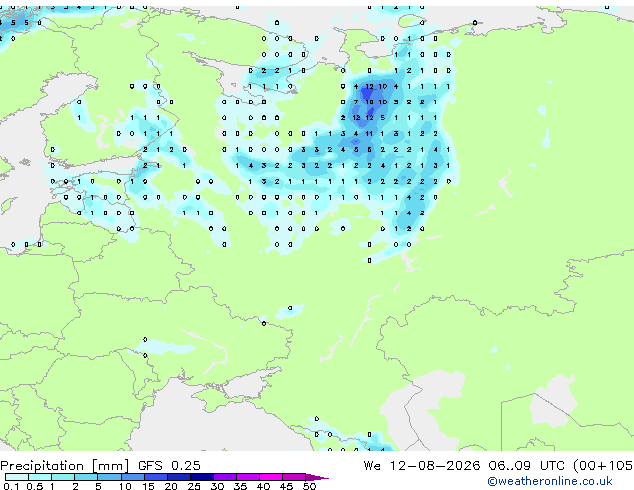Pick the legend swatch between 45 and 50
The height and width of the screenshot is (490, 634).
coord(294,477)
